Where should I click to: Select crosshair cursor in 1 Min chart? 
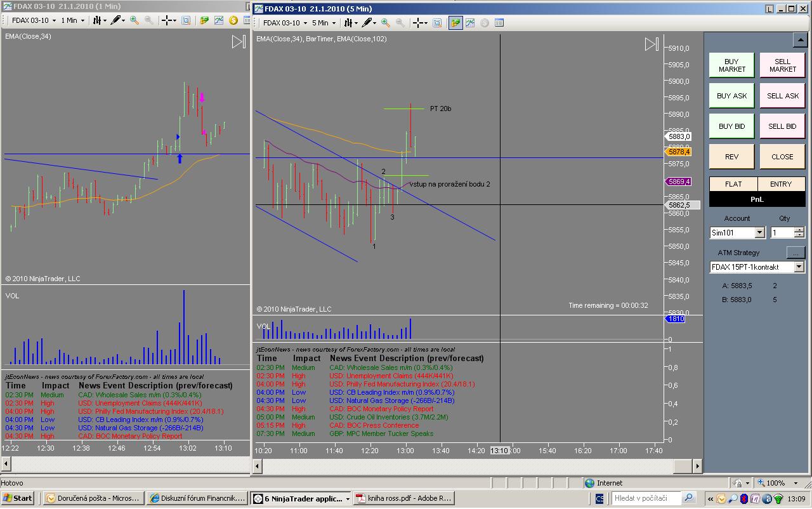pyautogui.click(x=169, y=20)
